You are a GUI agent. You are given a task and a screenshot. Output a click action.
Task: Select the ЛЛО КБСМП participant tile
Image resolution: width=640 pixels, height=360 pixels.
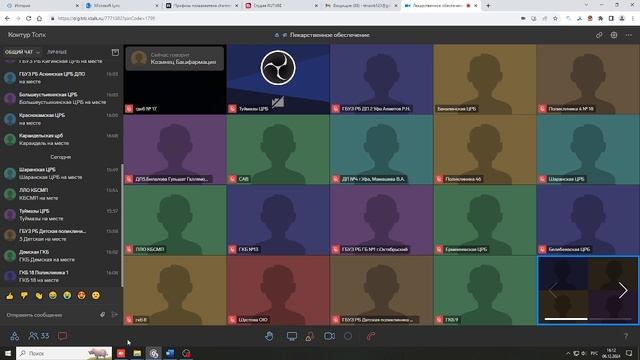pyautogui.click(x=175, y=220)
